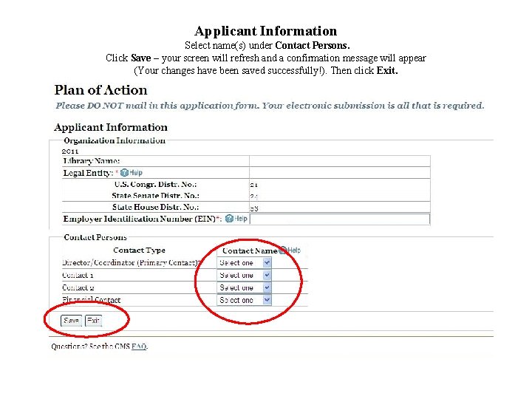Click the State House Distr. No. label
The image size is (532, 399).
click(x=155, y=207)
